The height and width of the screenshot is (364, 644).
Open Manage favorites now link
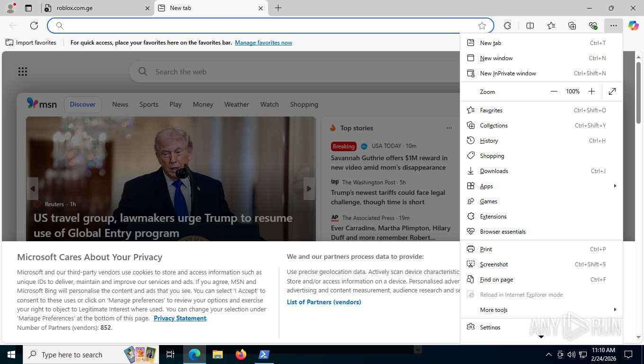(263, 43)
